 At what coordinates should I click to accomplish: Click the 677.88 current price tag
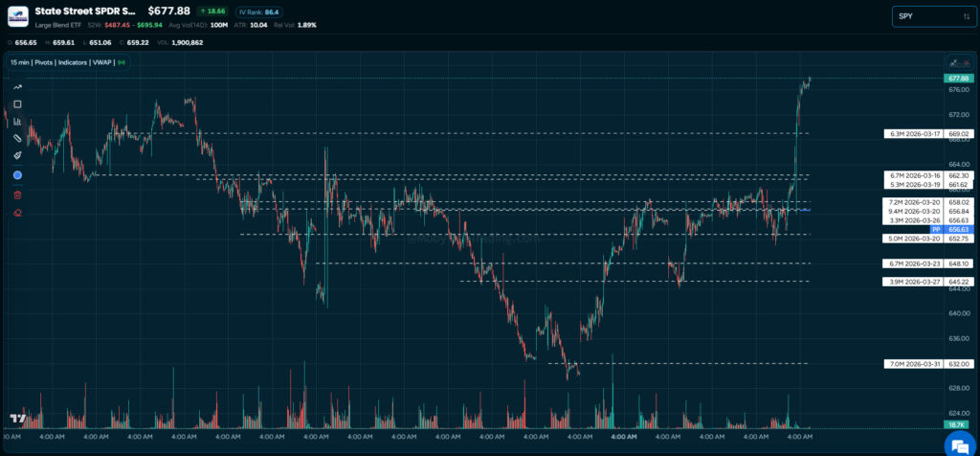tap(958, 78)
